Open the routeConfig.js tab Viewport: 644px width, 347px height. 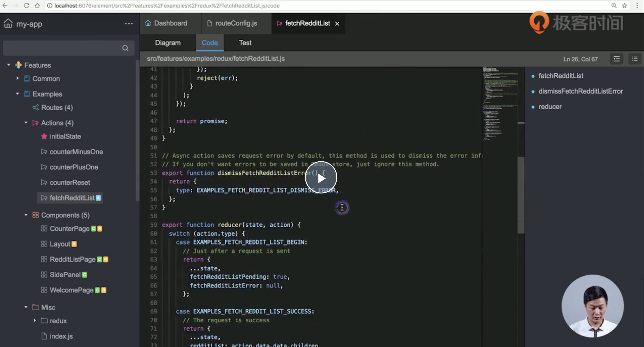click(x=236, y=24)
